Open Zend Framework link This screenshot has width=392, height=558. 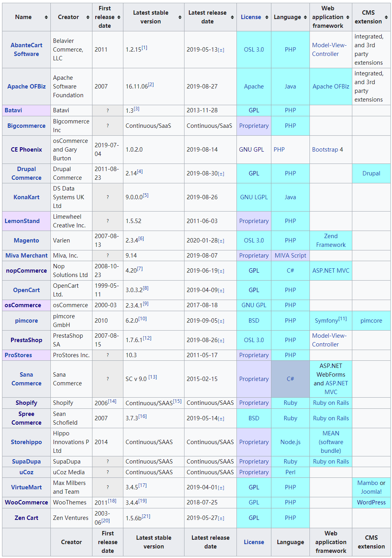(x=331, y=241)
